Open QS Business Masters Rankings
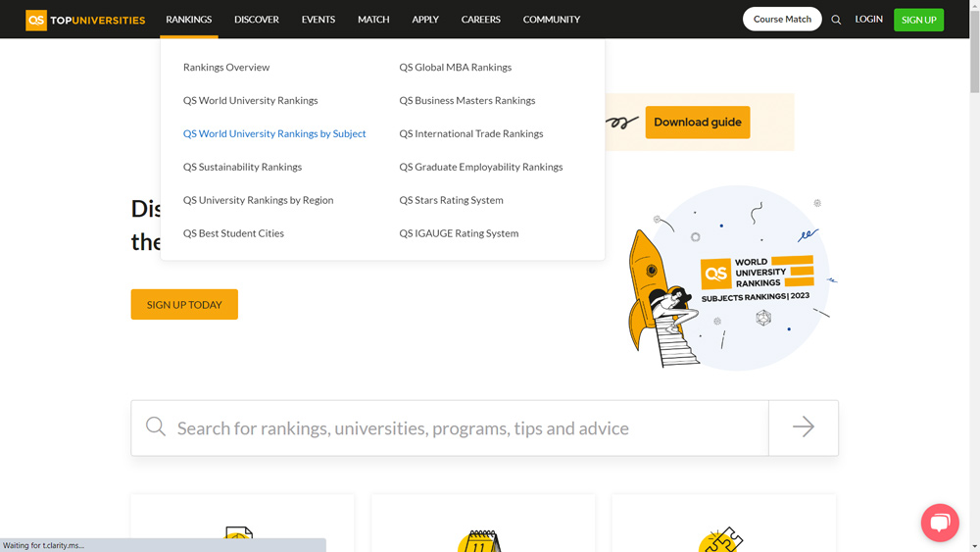The width and height of the screenshot is (980, 552). 466,100
